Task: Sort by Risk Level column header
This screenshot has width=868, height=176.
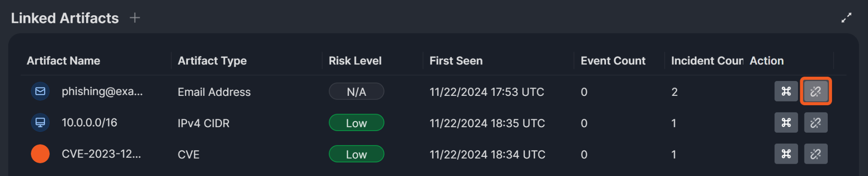Action: [355, 61]
